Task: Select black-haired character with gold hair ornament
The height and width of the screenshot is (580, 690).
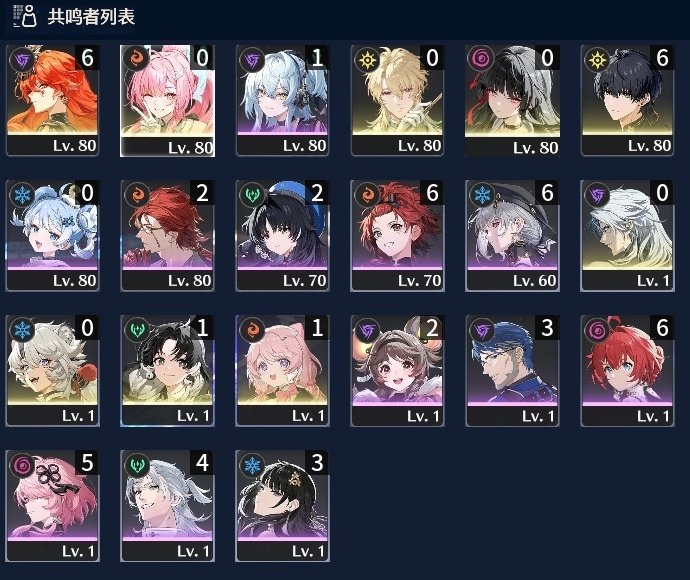Action: (x=283, y=506)
